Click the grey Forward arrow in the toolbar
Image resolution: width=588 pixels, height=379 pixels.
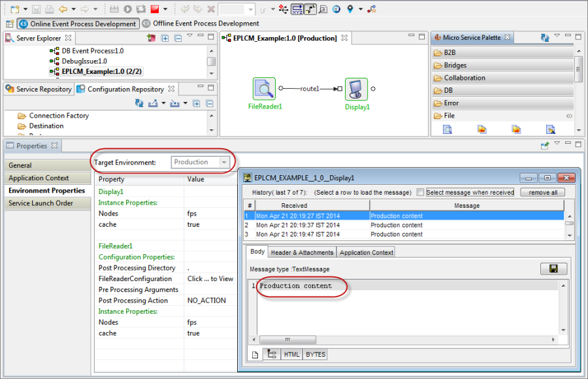[x=85, y=9]
